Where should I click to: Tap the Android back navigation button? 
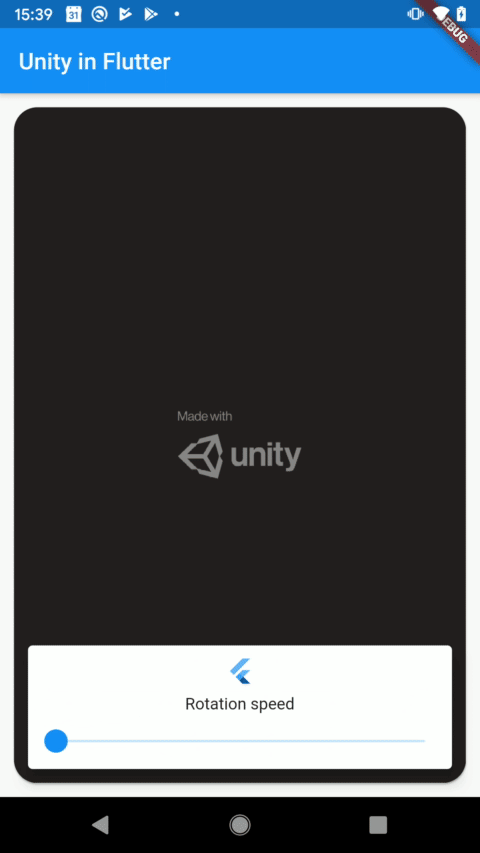tap(101, 825)
